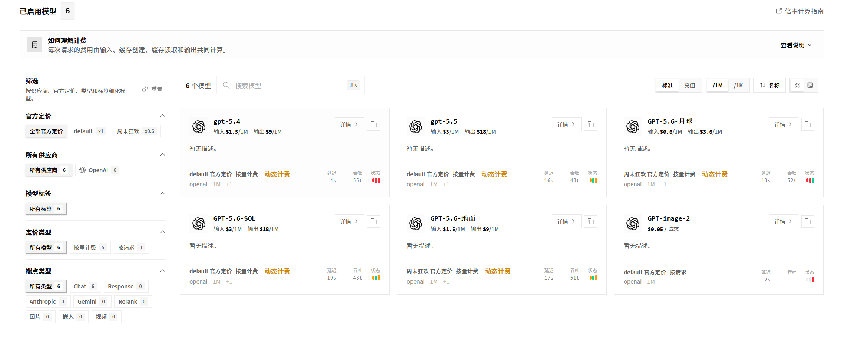Filter by 按量计费 pricing type
Screen dimensions: 868x347
pyautogui.click(x=90, y=247)
